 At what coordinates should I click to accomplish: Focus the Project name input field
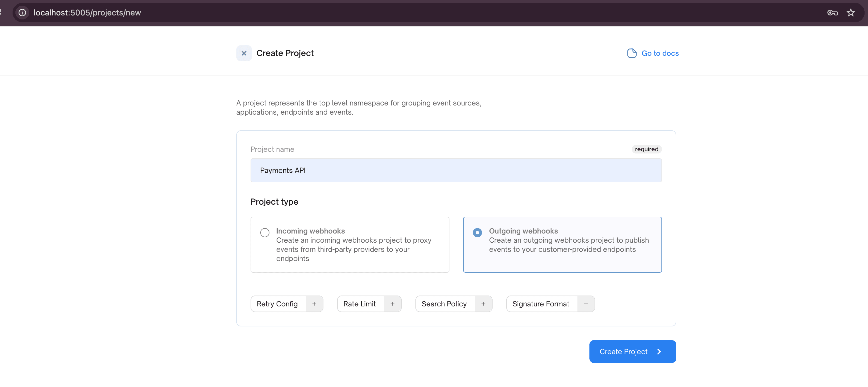[x=456, y=170]
